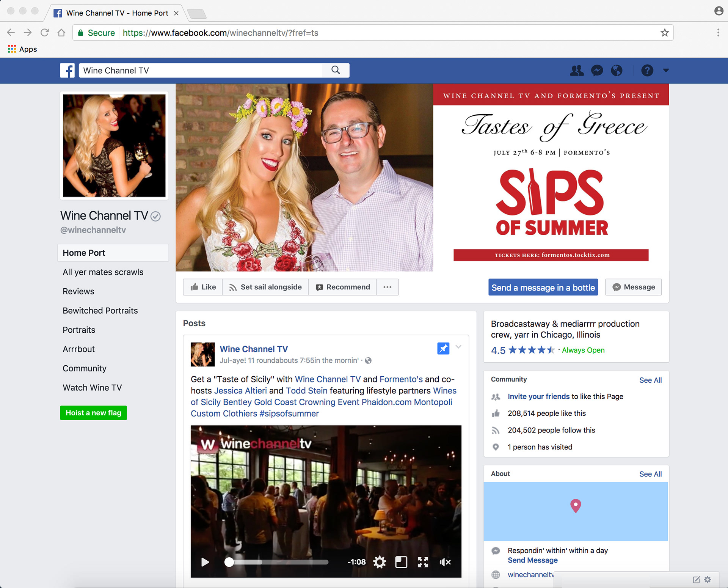This screenshot has width=728, height=588.
Task: Click the search magnifier icon
Action: coord(336,70)
